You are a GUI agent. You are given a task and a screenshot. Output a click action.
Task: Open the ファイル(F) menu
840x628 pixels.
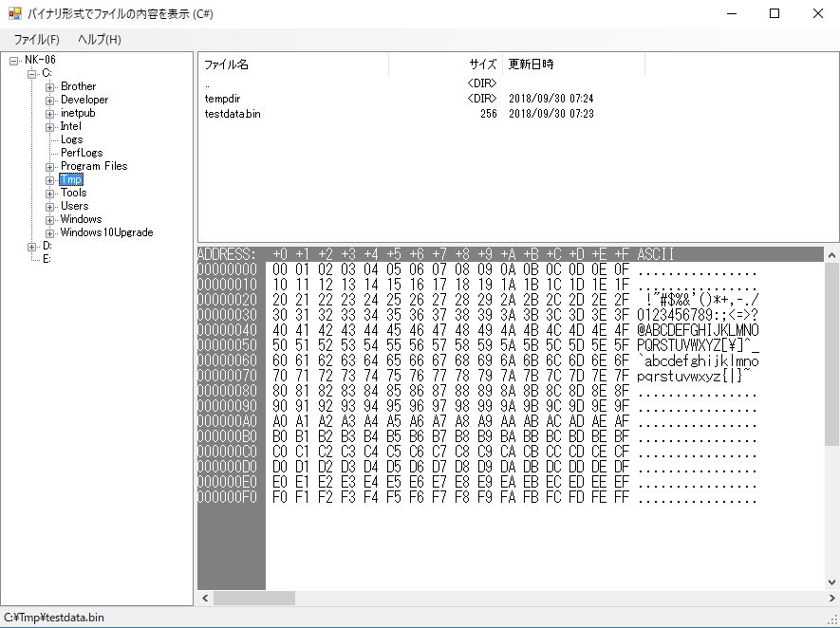coord(36,40)
